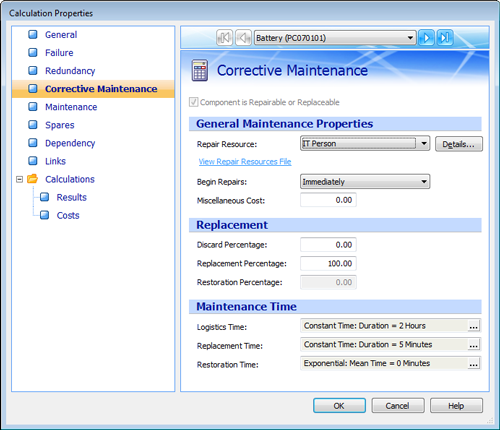This screenshot has height=430, width=500.
Task: Click the Miscellaneous Cost input field
Action: (328, 200)
